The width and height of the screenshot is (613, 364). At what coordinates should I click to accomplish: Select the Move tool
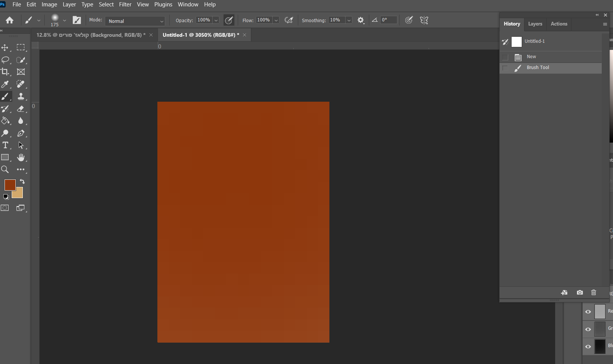pos(5,48)
